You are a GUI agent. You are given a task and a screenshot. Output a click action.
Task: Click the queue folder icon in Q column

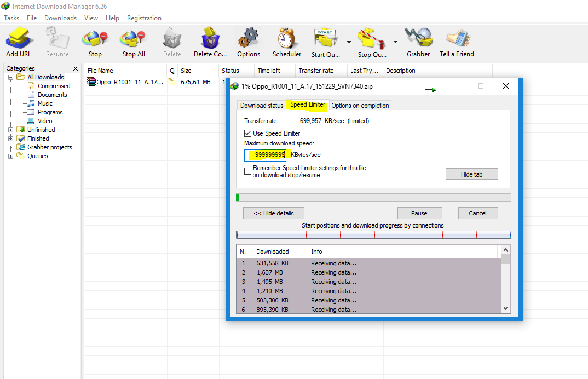tap(172, 81)
